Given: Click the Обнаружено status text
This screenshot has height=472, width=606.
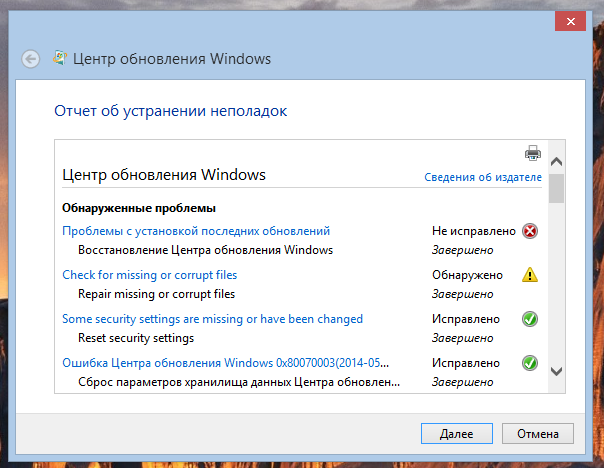Looking at the screenshot, I should tap(467, 275).
